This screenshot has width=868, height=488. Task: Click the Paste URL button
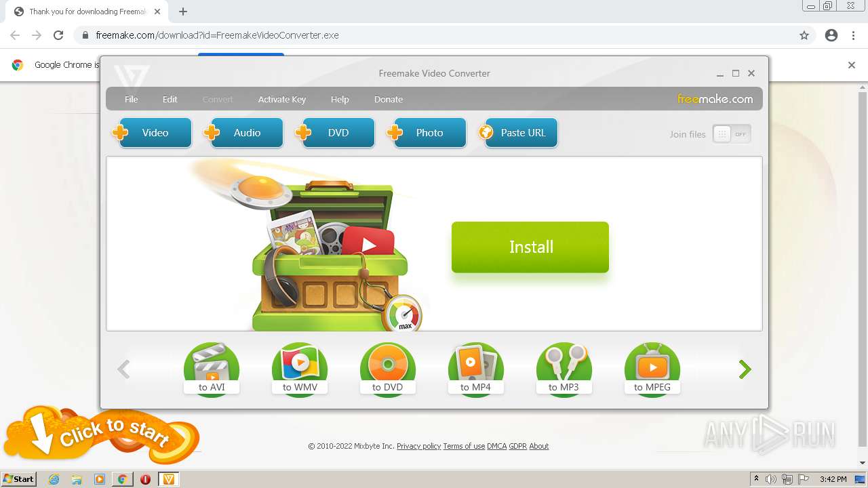[521, 133]
